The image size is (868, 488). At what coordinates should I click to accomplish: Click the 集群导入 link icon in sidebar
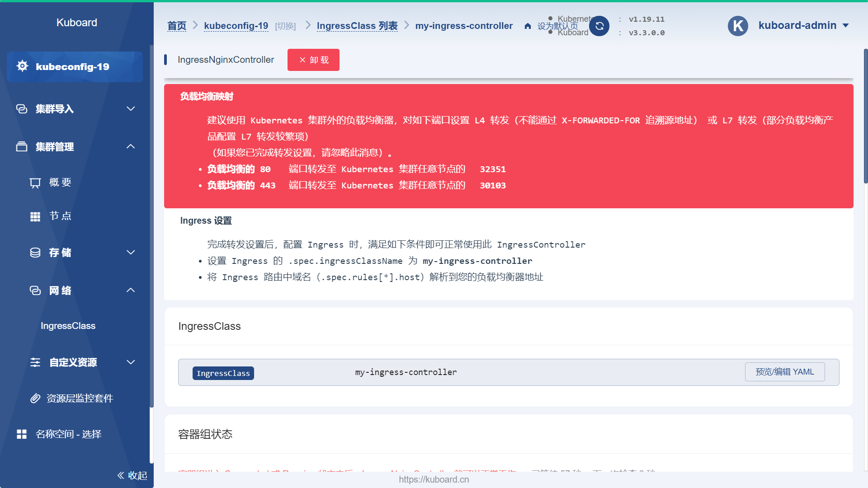(x=22, y=109)
